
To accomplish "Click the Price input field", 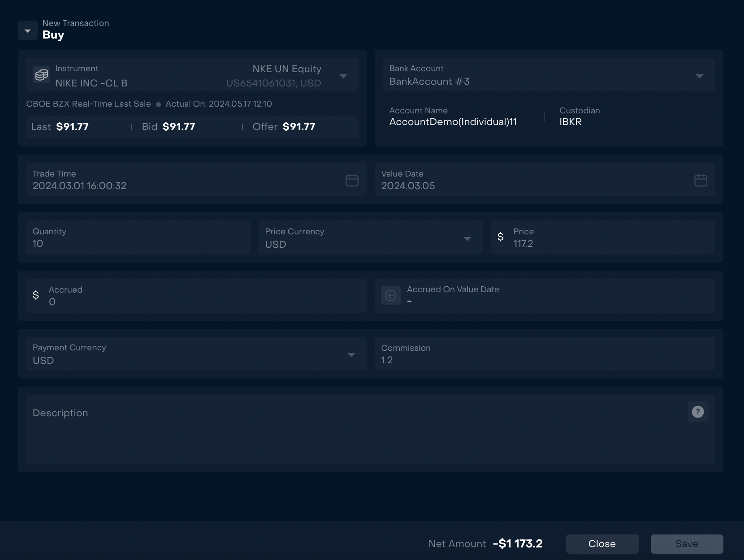I will point(610,243).
